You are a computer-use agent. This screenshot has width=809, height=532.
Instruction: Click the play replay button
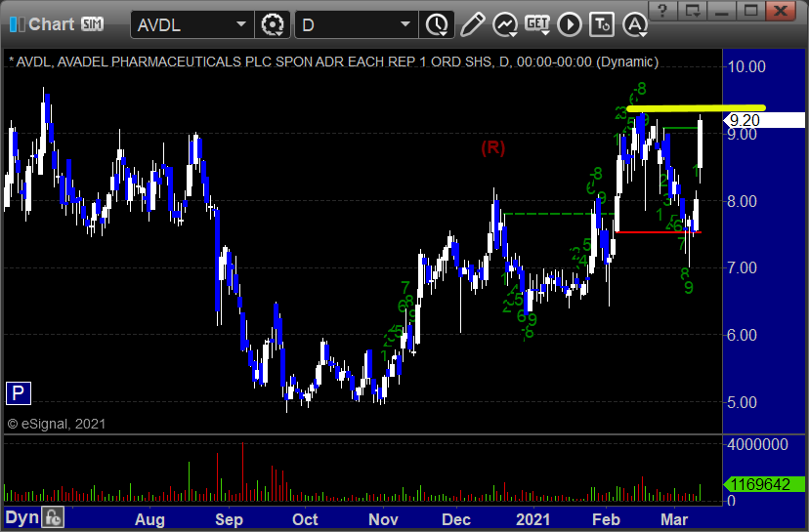[570, 24]
